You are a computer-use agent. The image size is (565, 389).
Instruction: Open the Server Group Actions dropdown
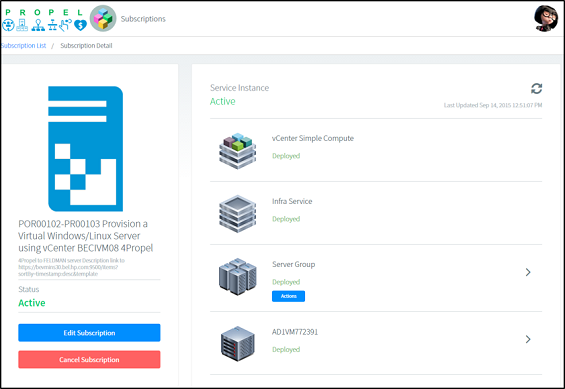[x=288, y=296]
